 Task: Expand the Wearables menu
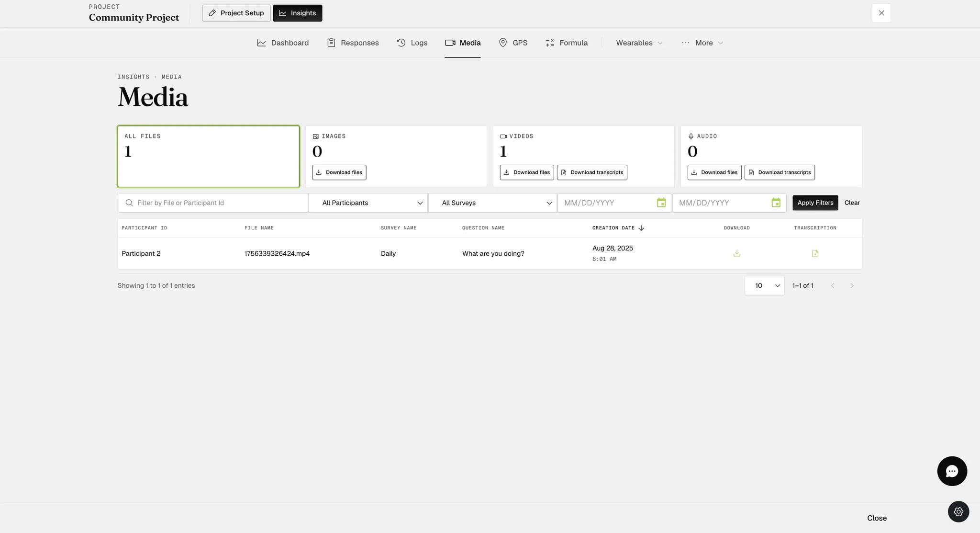[639, 43]
